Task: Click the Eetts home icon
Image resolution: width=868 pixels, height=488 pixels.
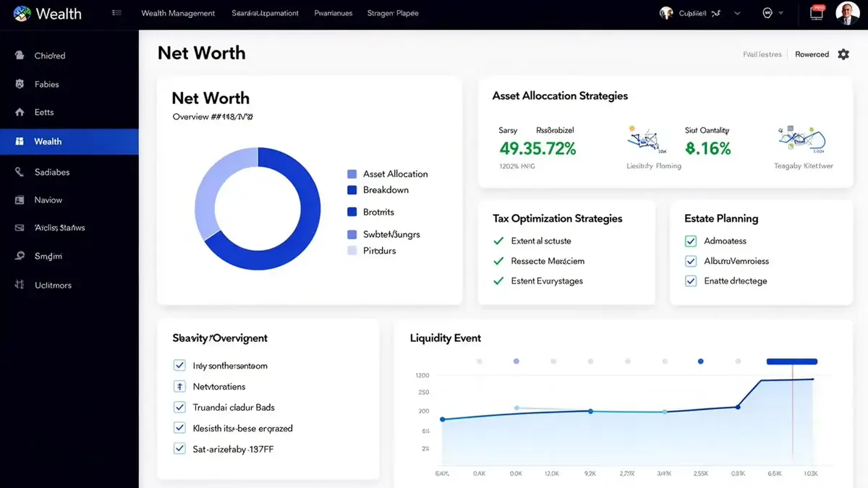Action: click(20, 112)
